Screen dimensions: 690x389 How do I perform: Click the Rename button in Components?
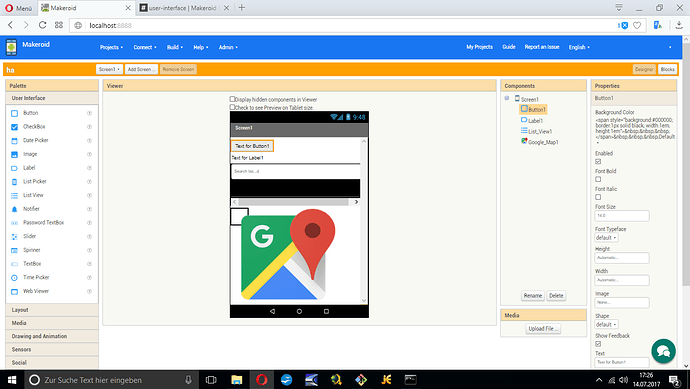coord(532,296)
